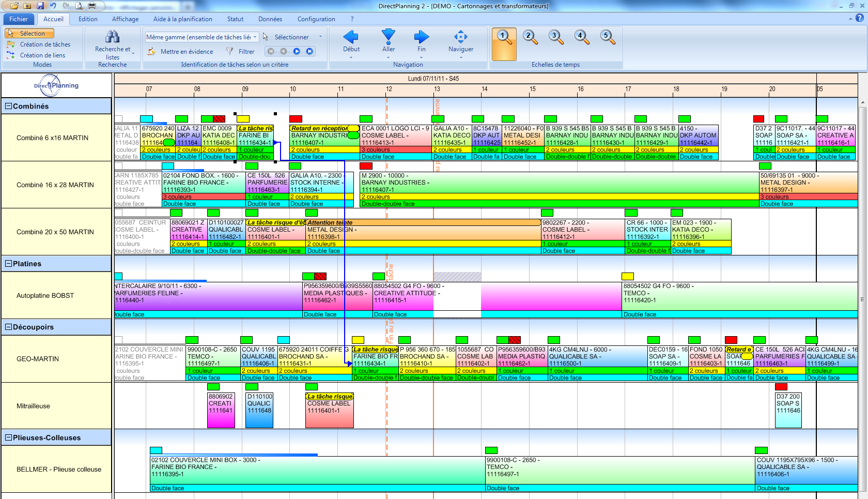Collapse the Combinés group
The image size is (868, 499).
pos(8,106)
